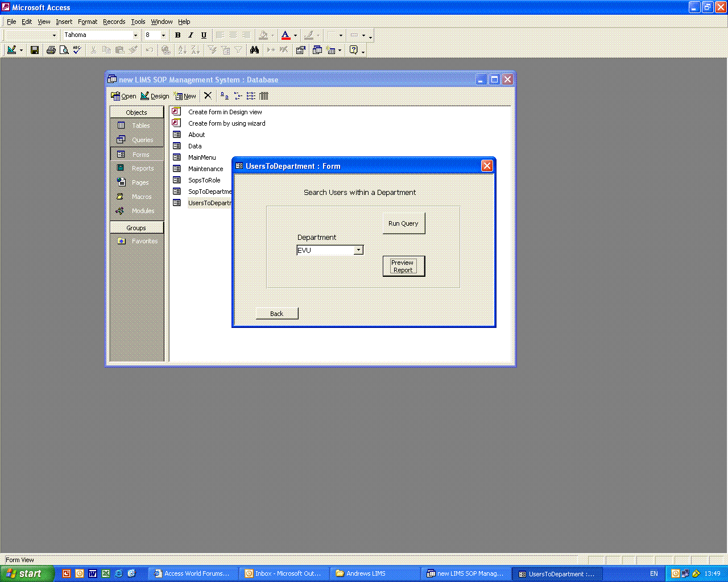Expand the Department combo box
Screen dimensions: 728x582
click(358, 250)
